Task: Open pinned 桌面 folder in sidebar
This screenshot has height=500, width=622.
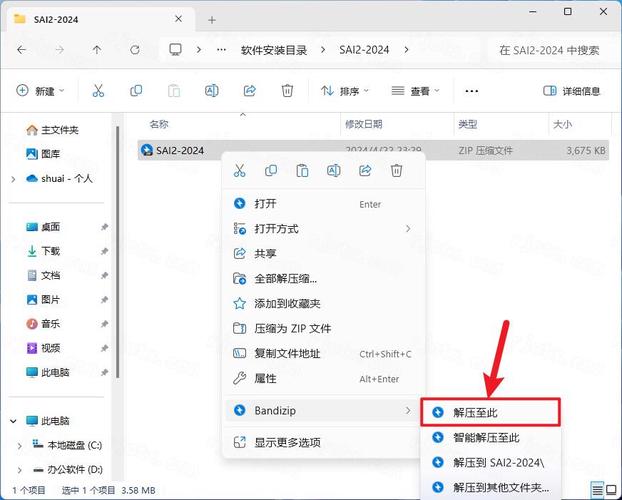Action: tap(43, 227)
